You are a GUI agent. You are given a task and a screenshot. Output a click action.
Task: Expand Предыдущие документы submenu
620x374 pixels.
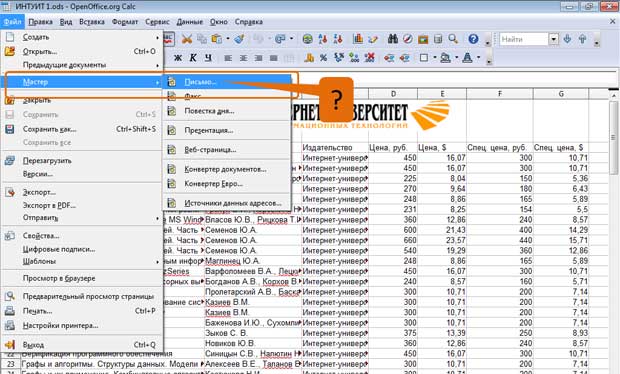[81, 64]
